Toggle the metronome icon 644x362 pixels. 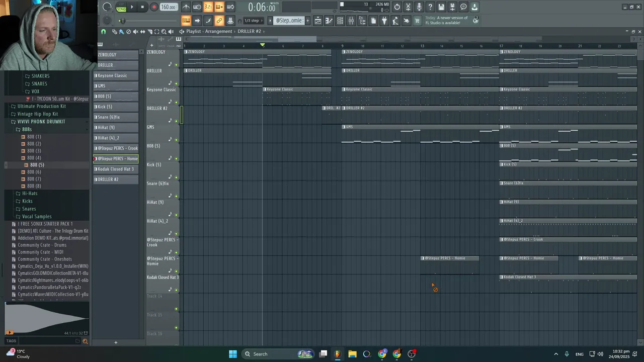(186, 7)
